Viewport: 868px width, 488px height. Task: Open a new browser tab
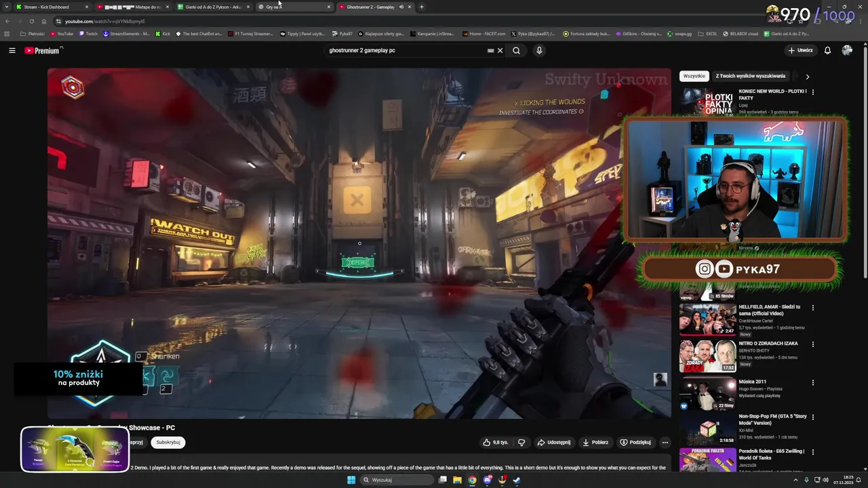click(x=422, y=7)
